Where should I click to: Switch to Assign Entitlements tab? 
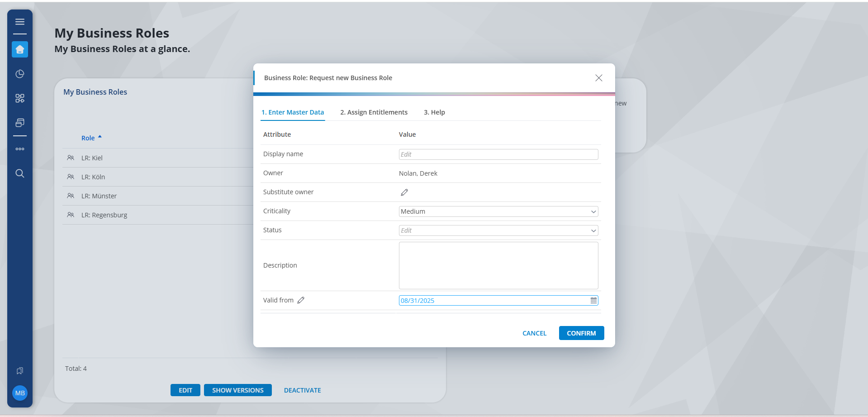[x=374, y=112]
